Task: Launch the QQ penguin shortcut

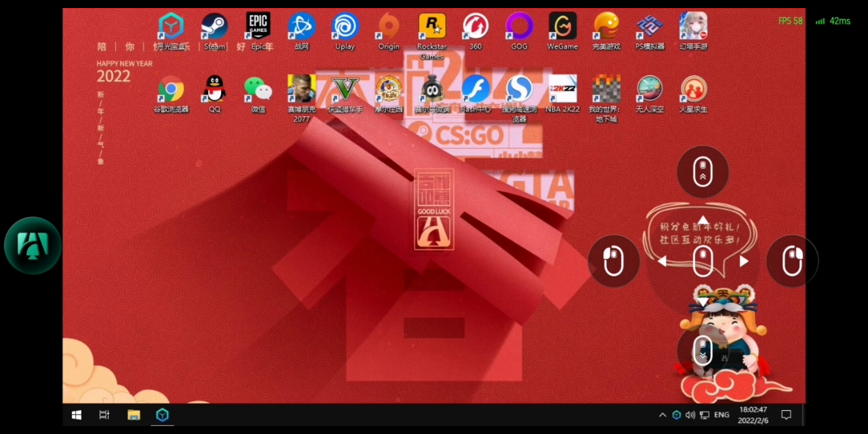Action: [x=215, y=94]
